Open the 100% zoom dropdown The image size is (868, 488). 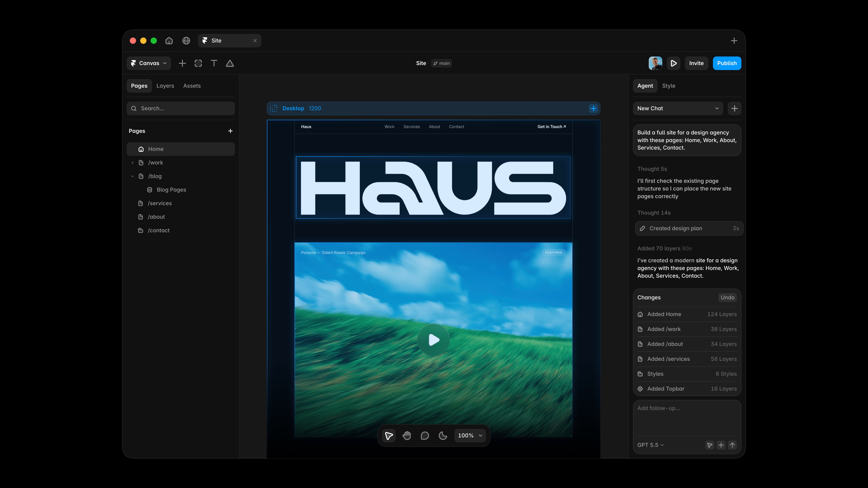pyautogui.click(x=470, y=436)
